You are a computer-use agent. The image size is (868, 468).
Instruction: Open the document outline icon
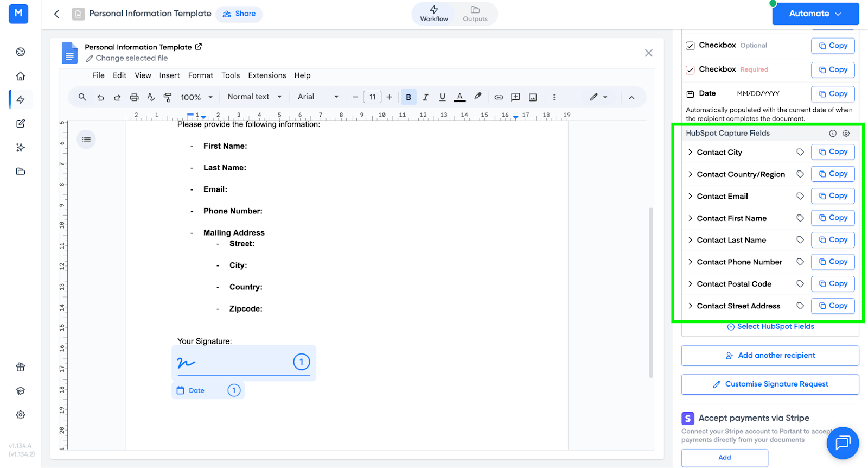coord(86,140)
